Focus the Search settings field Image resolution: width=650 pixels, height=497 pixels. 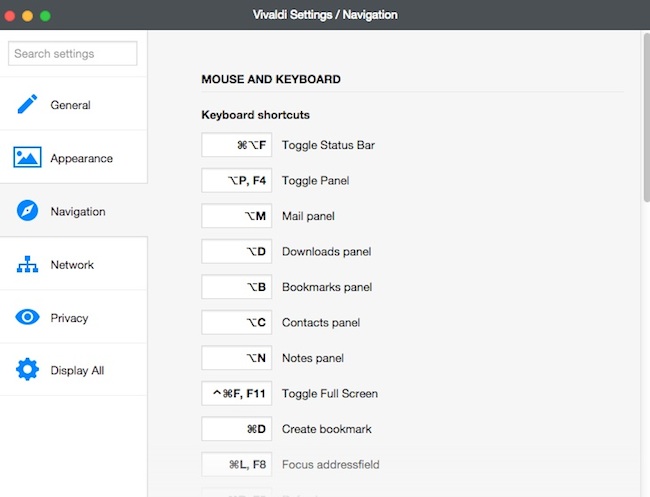tap(73, 53)
